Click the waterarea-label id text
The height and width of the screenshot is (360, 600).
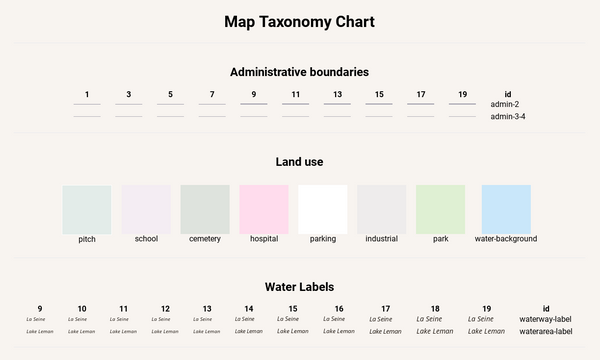tap(546, 331)
